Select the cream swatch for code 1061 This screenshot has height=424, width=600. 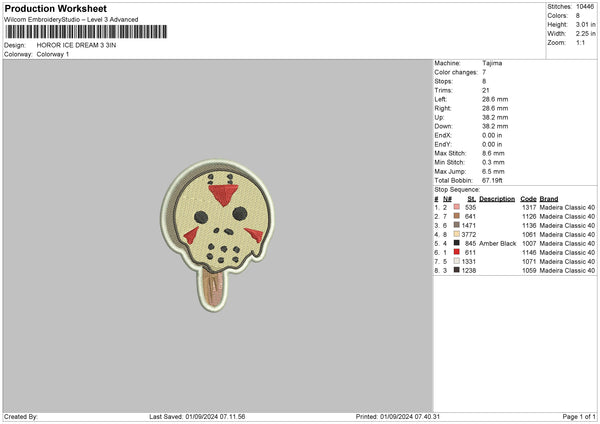coord(457,234)
